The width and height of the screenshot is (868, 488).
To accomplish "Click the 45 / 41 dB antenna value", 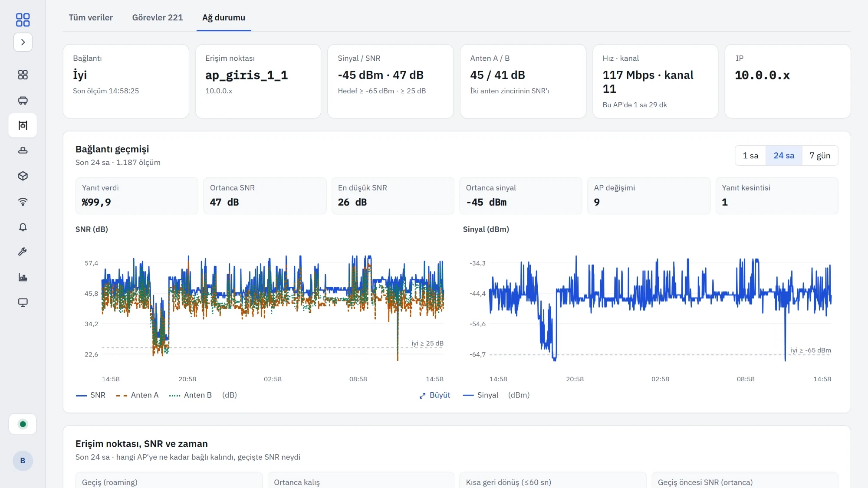I will tap(497, 75).
